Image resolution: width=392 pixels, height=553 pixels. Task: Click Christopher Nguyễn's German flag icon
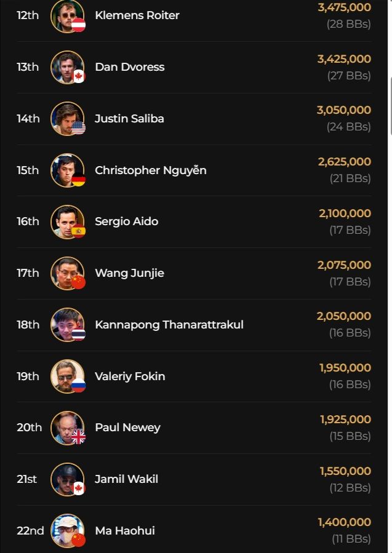click(x=78, y=180)
